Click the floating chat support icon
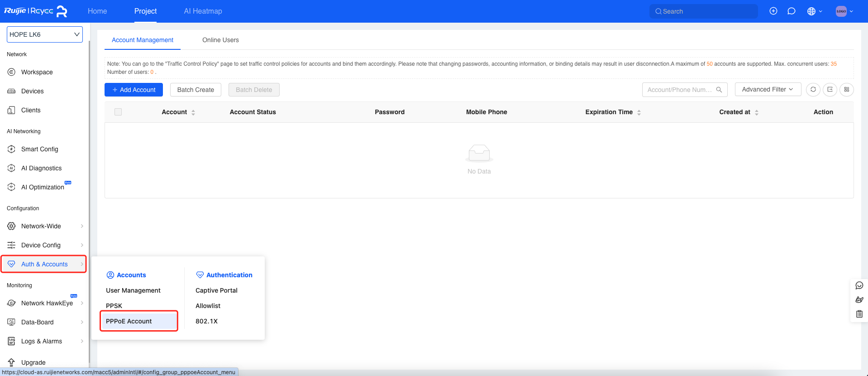This screenshot has height=376, width=868. 859,285
